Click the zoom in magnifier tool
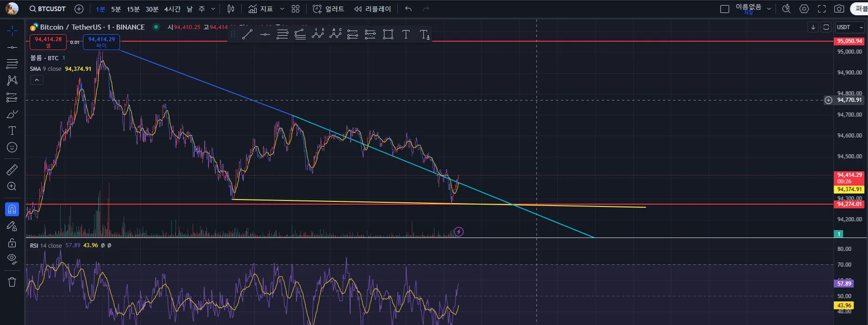Viewport: 868px width, 325px height. point(12,187)
